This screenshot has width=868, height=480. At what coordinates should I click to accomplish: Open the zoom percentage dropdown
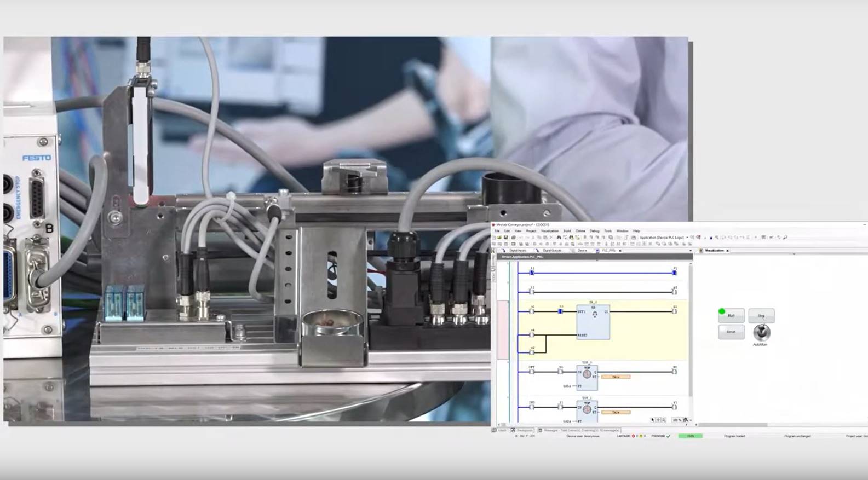click(691, 420)
